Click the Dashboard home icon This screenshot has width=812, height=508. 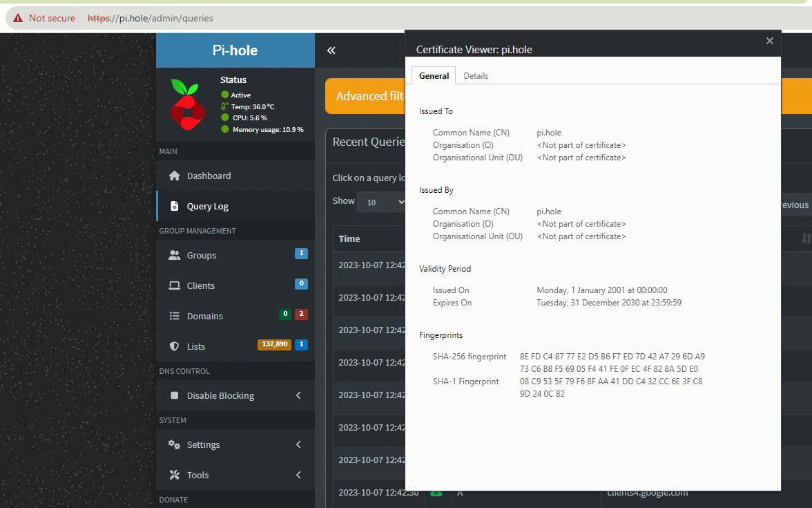tap(175, 176)
